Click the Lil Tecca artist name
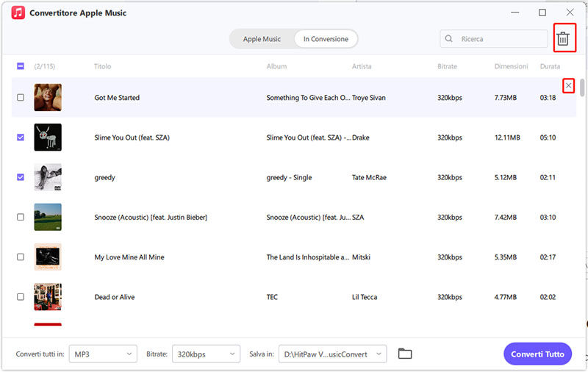 point(365,297)
